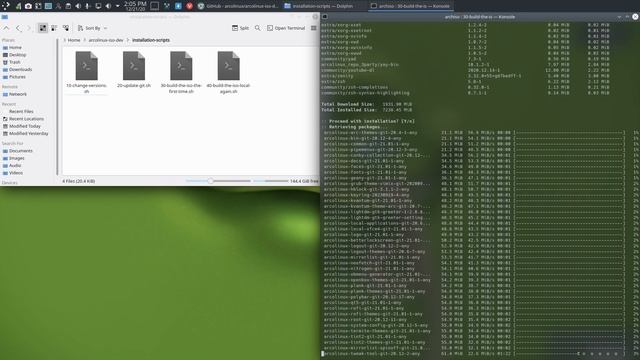Switch to the Konsole taskbar entry
Viewport: 640px width, 360px height.
[410, 6]
